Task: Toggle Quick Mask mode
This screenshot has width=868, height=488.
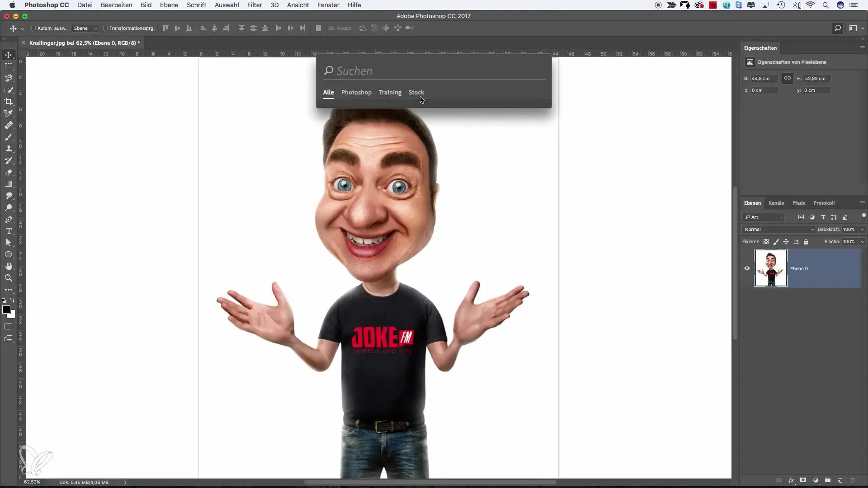Action: [x=9, y=326]
